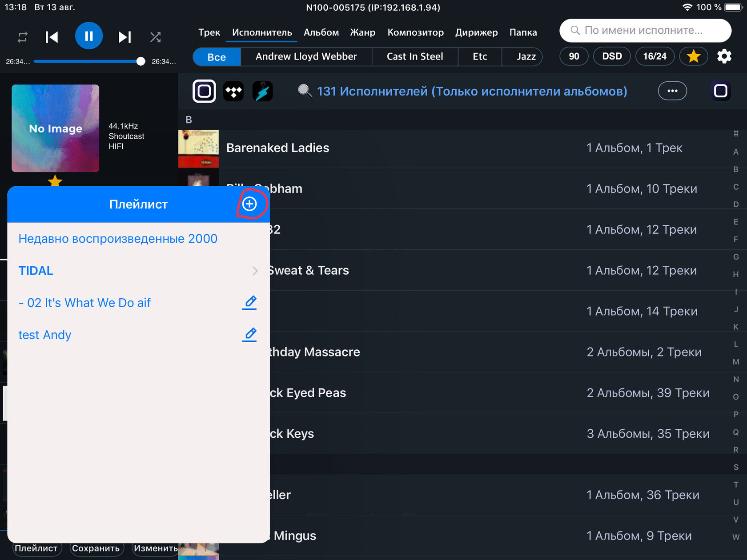Click the gold star under the artwork
The image size is (747, 560).
[x=55, y=180]
